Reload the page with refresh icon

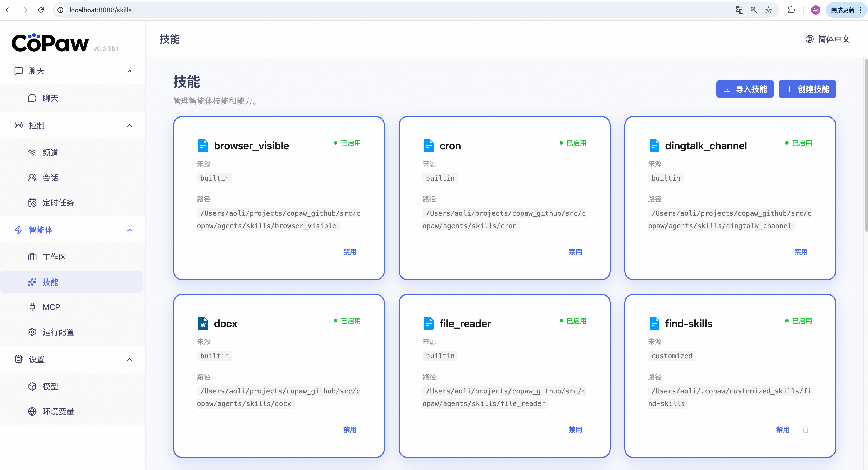[x=41, y=10]
